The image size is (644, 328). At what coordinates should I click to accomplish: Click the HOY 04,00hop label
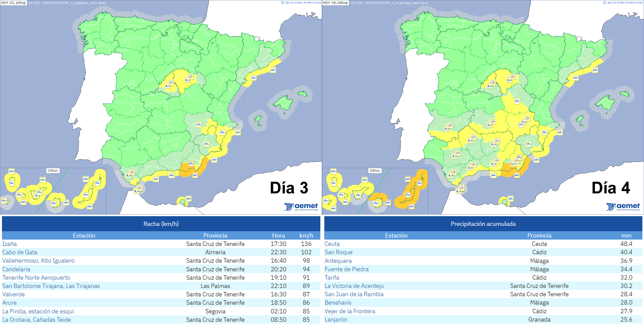(x=335, y=3)
